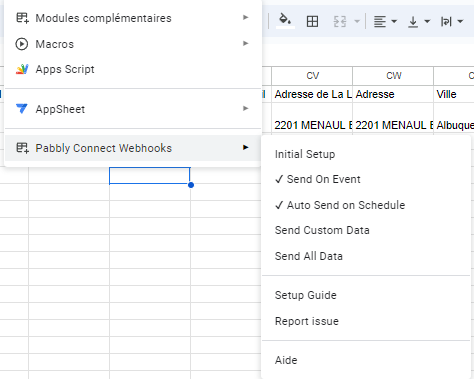Image resolution: width=474 pixels, height=379 pixels.
Task: Expand the text wrapping dropdown arrow
Action: coord(460,22)
